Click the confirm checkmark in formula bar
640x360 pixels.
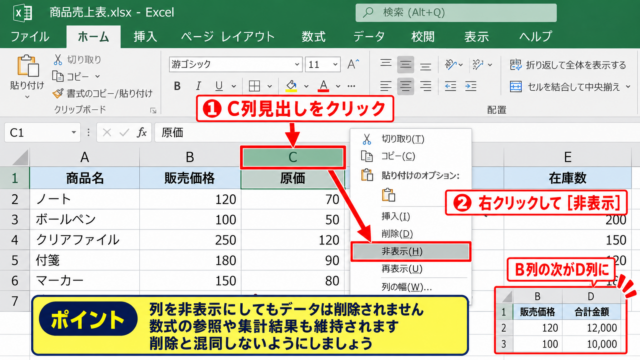coord(124,133)
